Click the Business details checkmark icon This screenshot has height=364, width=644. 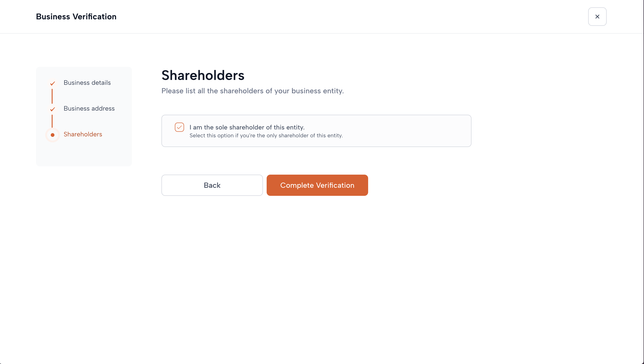[52, 83]
